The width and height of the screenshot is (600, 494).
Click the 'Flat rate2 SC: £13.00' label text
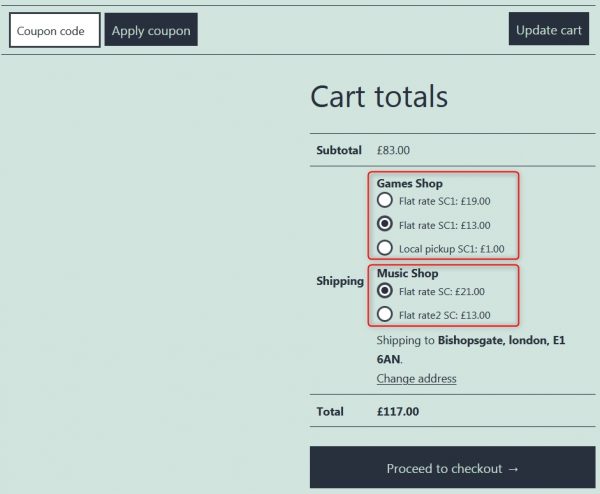(x=445, y=315)
